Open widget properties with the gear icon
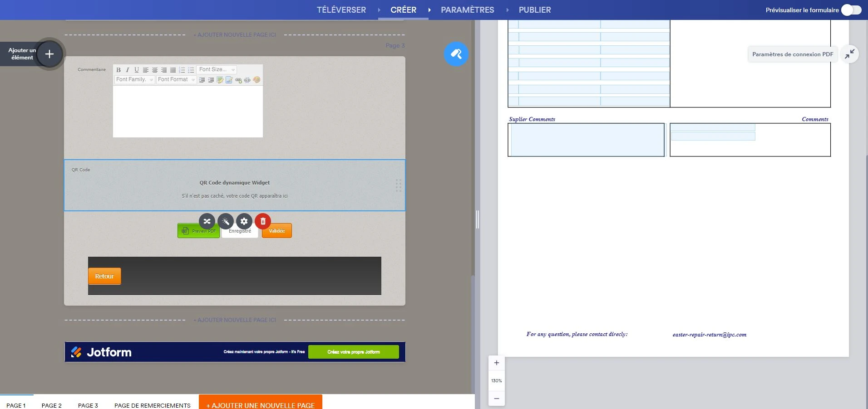Viewport: 868px width, 409px height. click(244, 221)
